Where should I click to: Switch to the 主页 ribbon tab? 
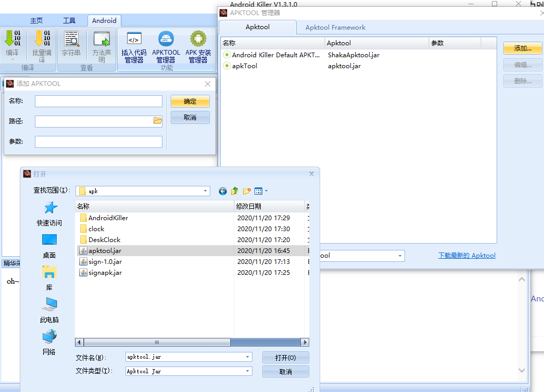(36, 20)
